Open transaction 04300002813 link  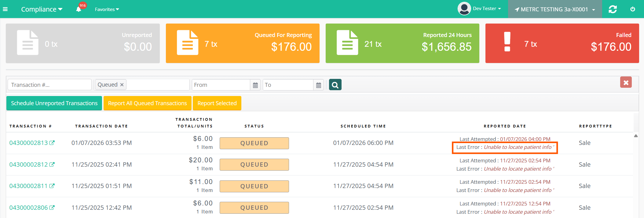point(29,143)
